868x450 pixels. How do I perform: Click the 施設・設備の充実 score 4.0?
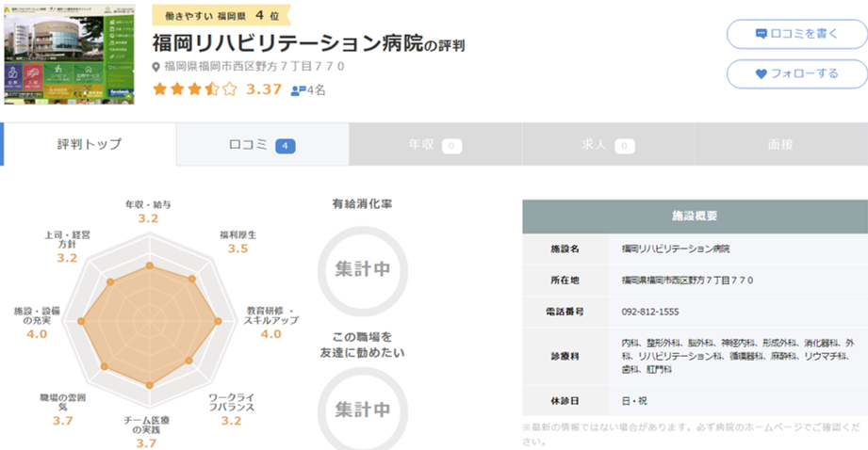coord(37,334)
